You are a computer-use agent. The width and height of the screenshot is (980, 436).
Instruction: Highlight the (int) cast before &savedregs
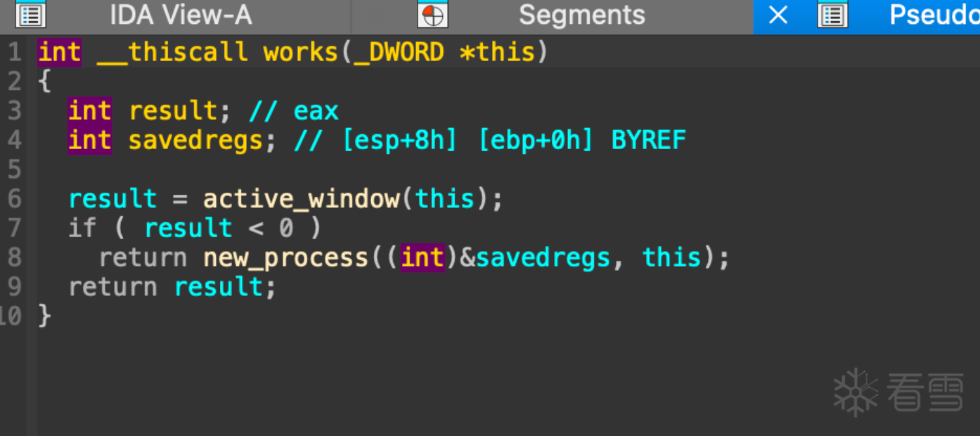coord(422,258)
